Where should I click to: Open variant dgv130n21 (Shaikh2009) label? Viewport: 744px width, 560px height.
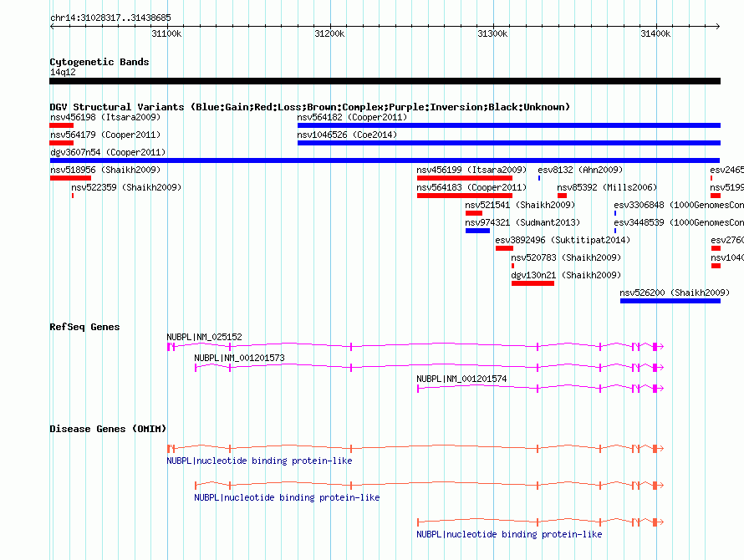tap(566, 275)
